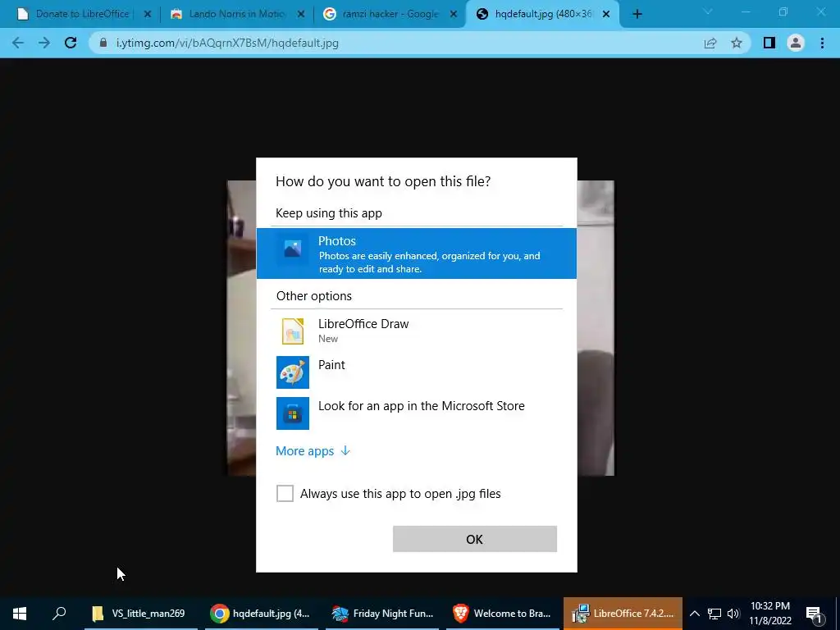Open a new browser tab
Screen dimensions: 840x630
tap(637, 15)
